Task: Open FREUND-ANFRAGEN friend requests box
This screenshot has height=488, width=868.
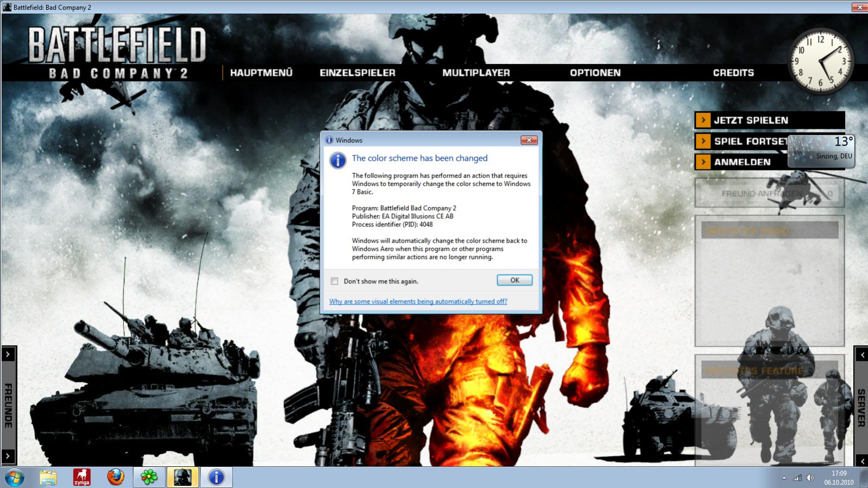Action: 770,193
